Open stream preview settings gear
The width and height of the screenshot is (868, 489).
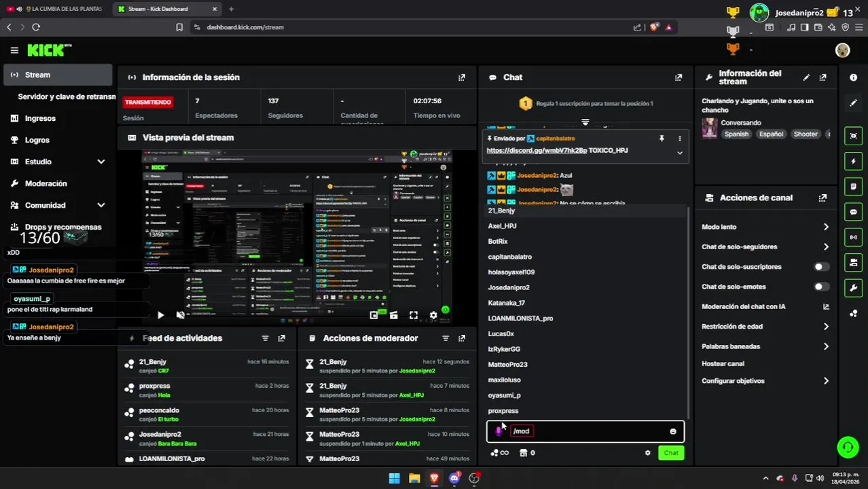(433, 315)
